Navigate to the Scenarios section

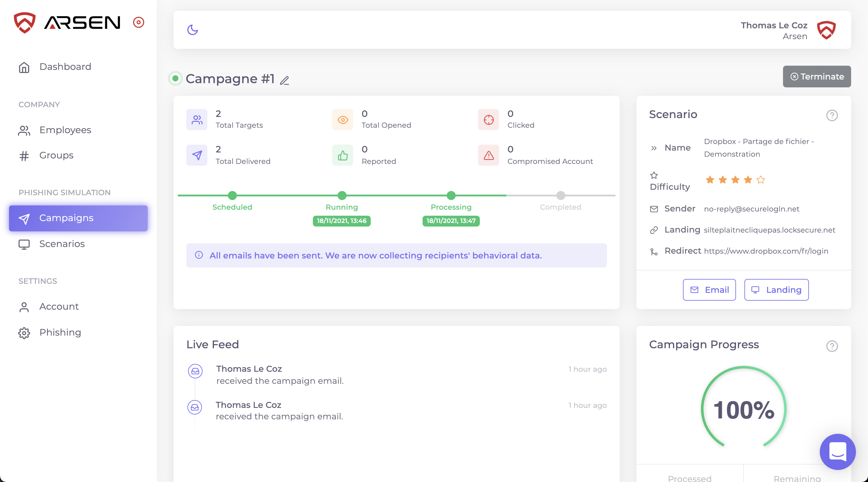click(x=62, y=244)
